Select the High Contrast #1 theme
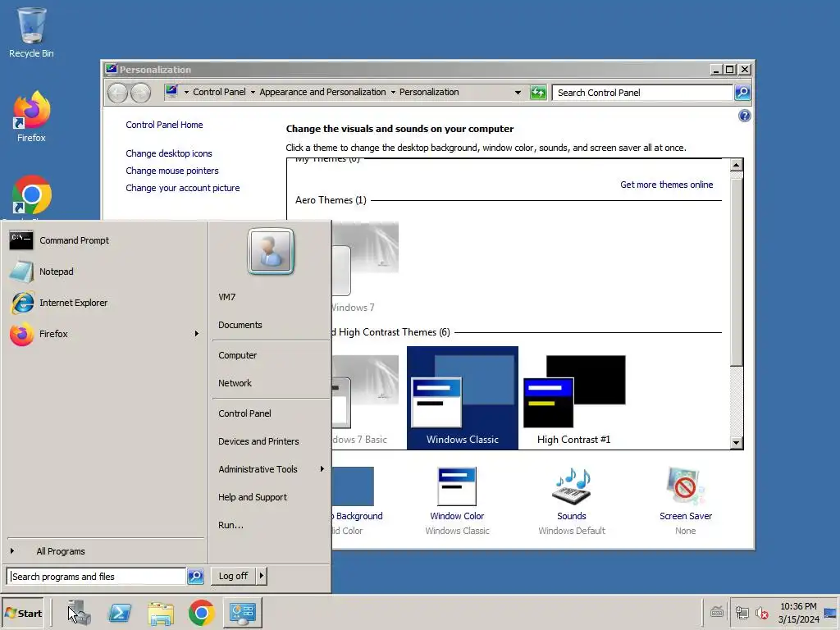The width and height of the screenshot is (840, 630). 573,398
